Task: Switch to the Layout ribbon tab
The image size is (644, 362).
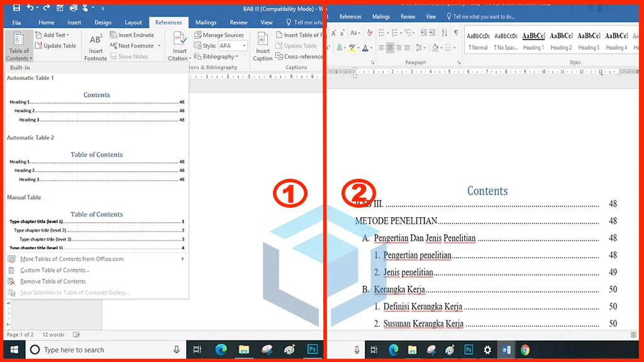Action: click(133, 23)
